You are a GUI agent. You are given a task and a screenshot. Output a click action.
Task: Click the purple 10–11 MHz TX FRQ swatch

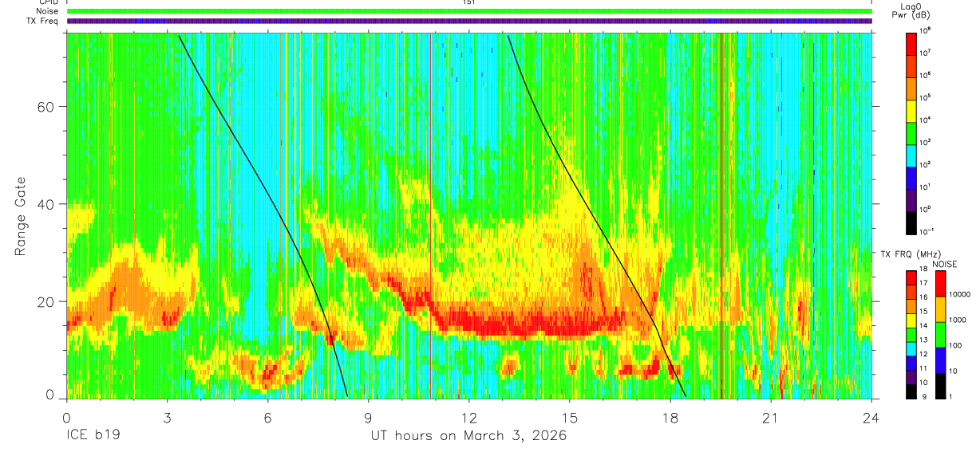point(911,377)
